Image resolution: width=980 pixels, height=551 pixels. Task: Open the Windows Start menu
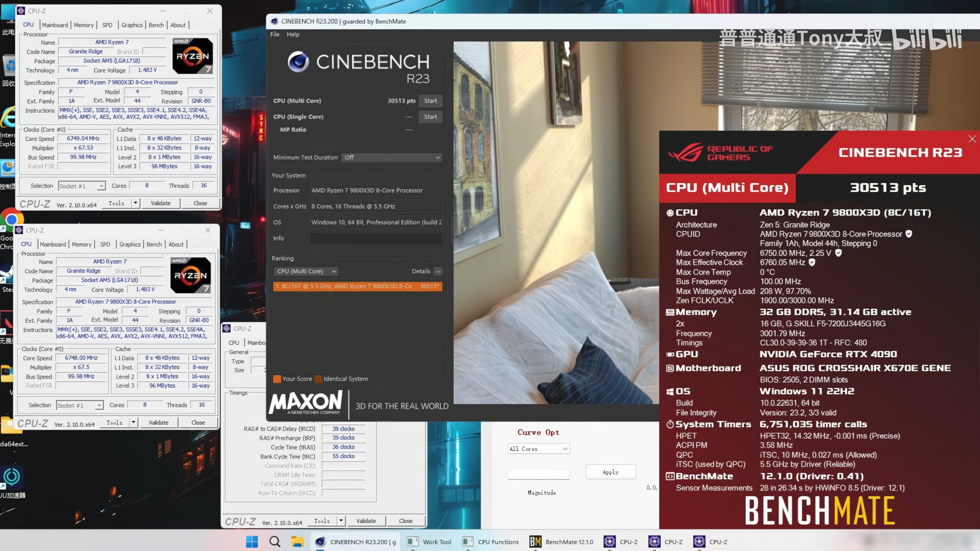click(x=252, y=542)
